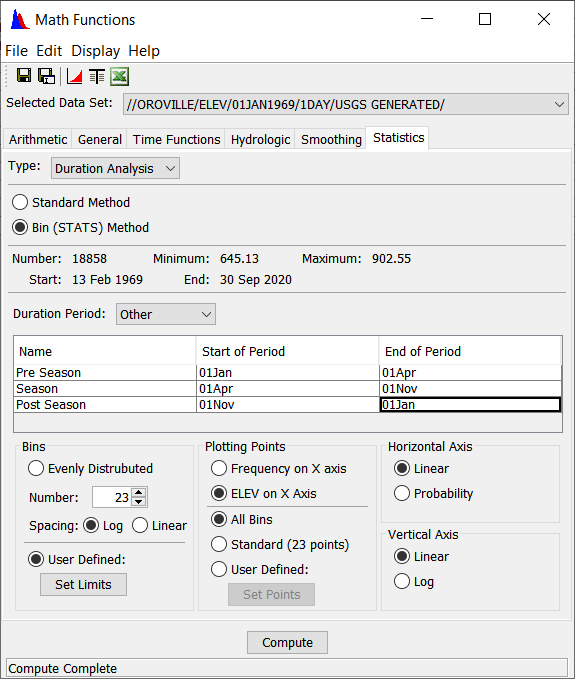The image size is (575, 679).
Task: Open the plot chart toolbar icon
Action: 74,77
